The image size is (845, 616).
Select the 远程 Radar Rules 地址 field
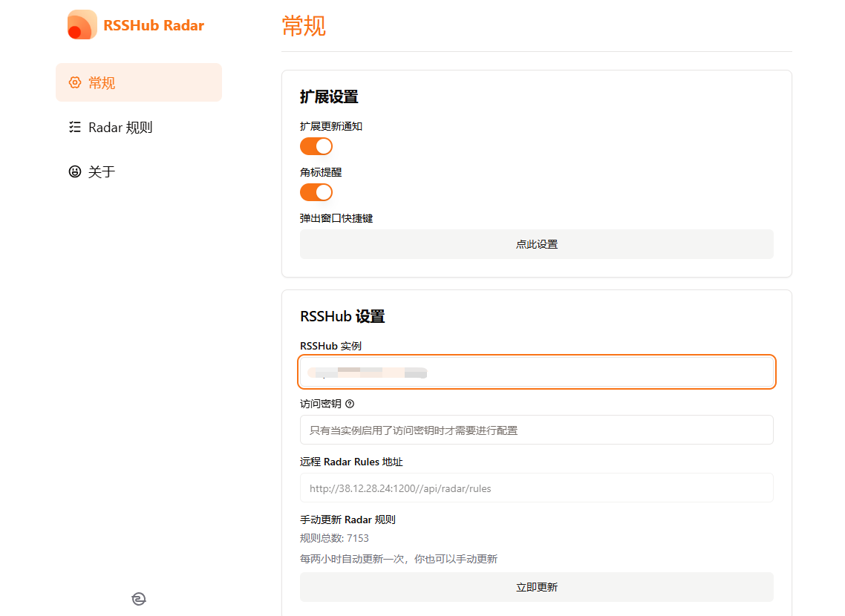(536, 488)
